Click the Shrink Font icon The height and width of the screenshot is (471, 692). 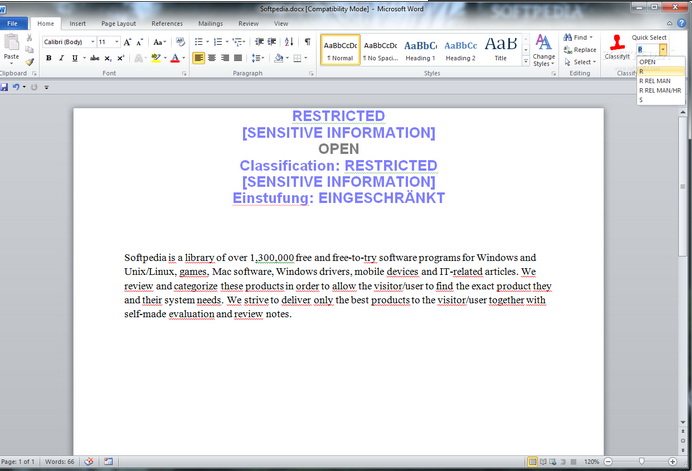pos(139,42)
